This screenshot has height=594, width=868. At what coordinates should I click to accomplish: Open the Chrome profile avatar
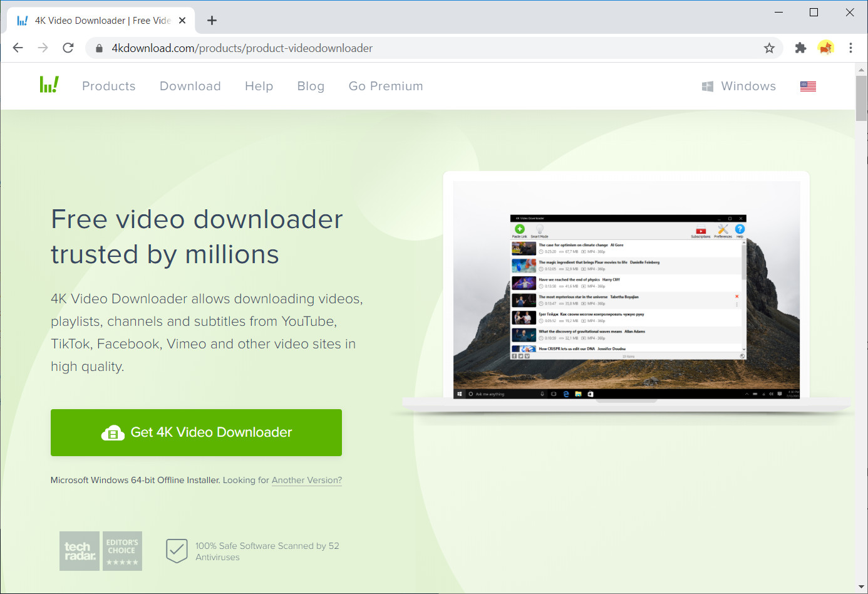click(825, 48)
